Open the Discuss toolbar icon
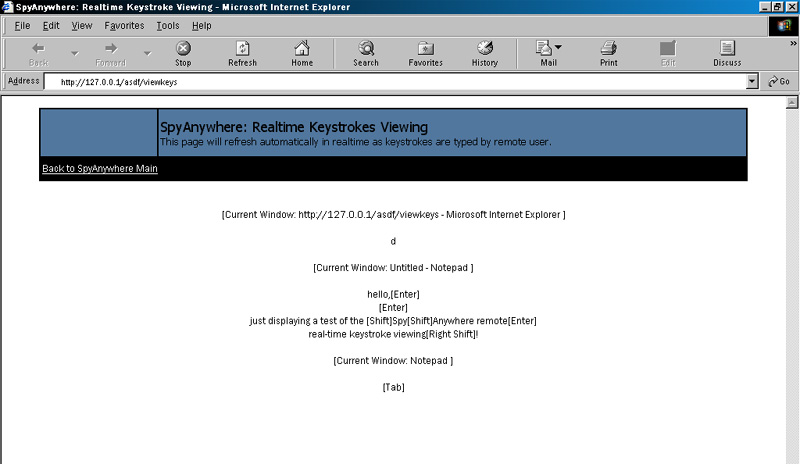This screenshot has height=464, width=800. [x=727, y=53]
